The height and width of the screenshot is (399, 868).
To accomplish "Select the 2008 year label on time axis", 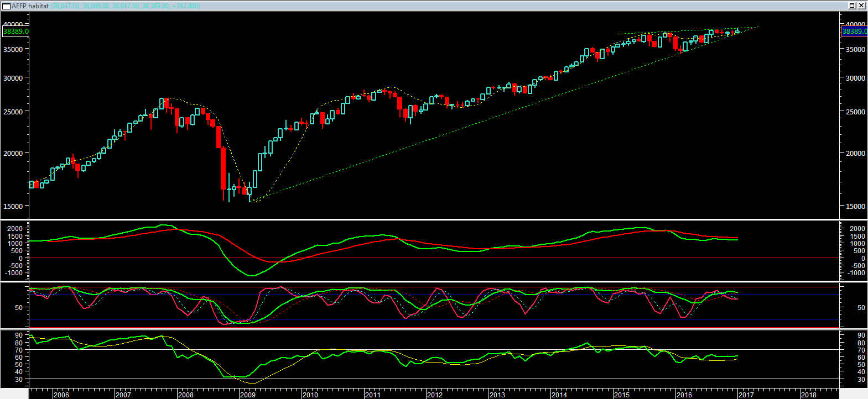I will pos(186,395).
